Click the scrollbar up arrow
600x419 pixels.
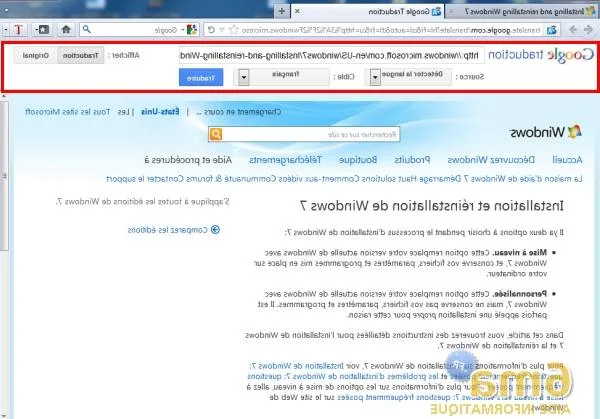pyautogui.click(x=3, y=96)
